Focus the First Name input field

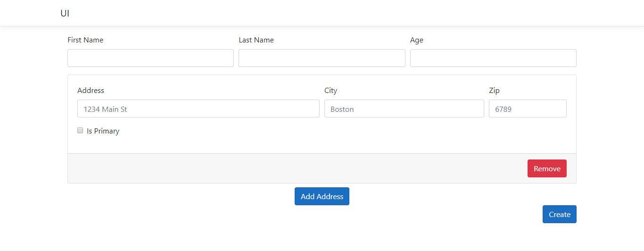(150, 58)
